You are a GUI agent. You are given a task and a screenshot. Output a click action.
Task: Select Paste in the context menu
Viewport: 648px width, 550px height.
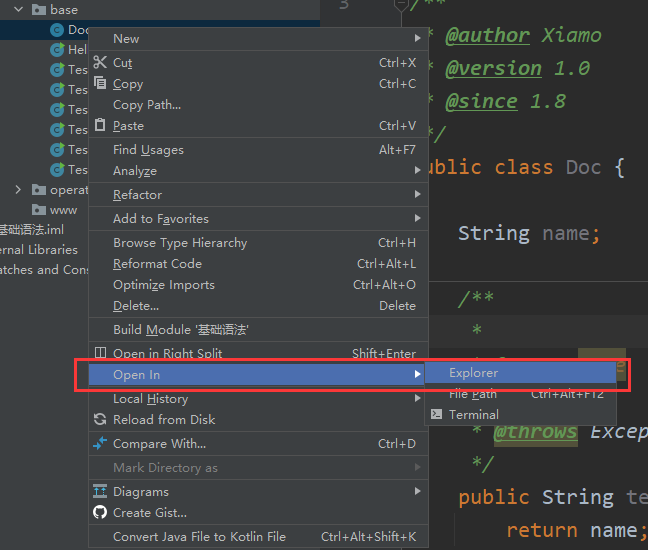(x=259, y=126)
